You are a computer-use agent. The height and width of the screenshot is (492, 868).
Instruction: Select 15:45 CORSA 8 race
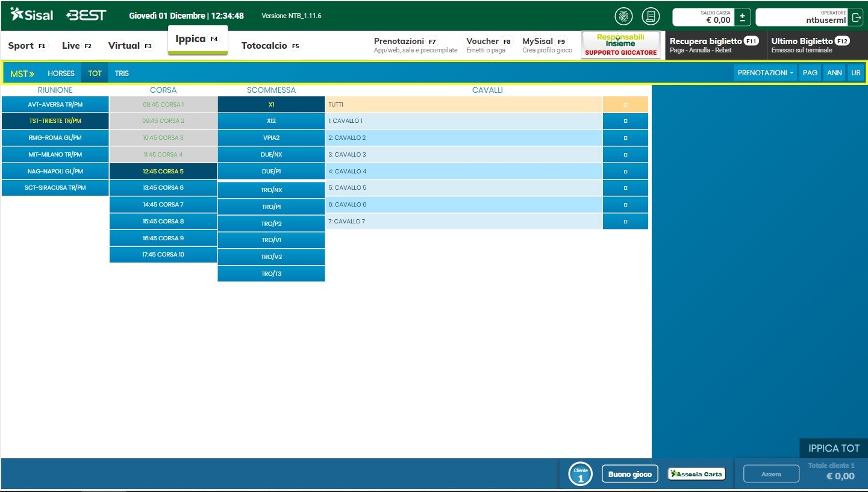coord(163,222)
